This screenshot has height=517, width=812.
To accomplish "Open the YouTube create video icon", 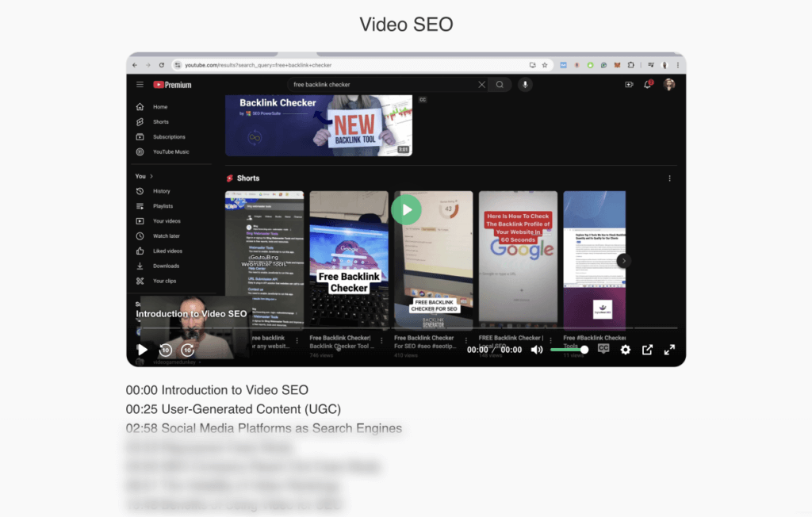I will 629,84.
